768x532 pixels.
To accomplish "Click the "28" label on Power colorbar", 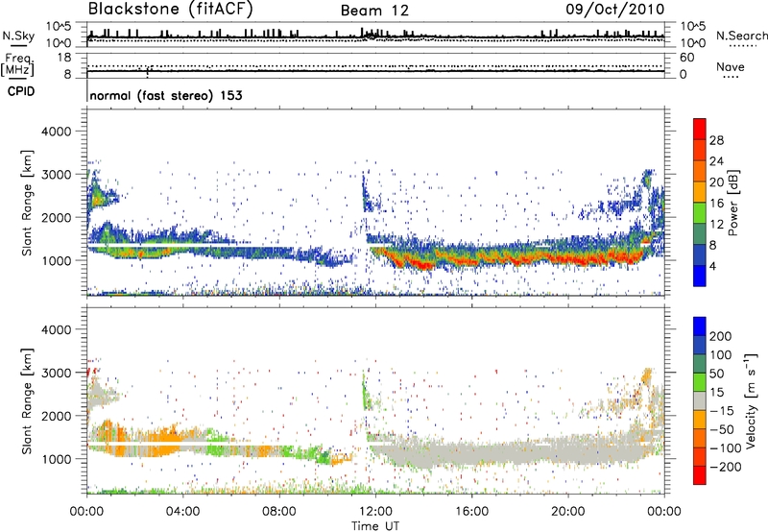I will tap(716, 140).
